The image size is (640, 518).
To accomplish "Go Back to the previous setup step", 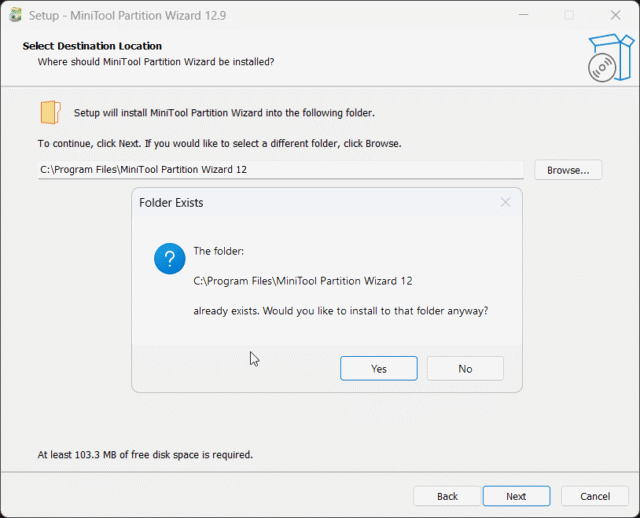I will coord(447,496).
